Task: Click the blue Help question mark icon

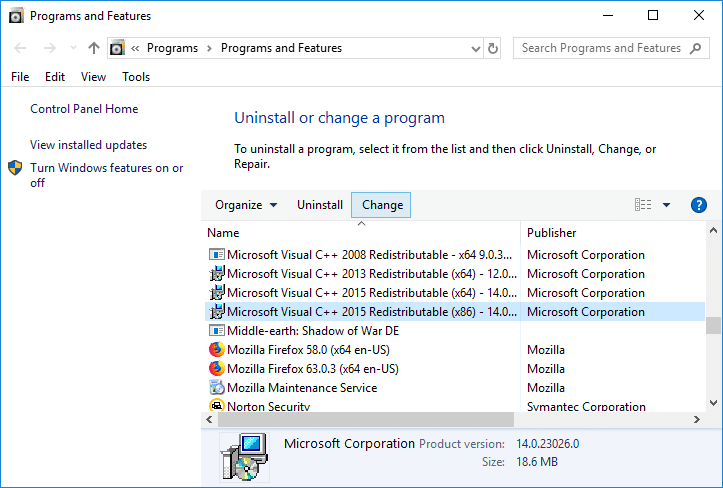Action: point(699,205)
